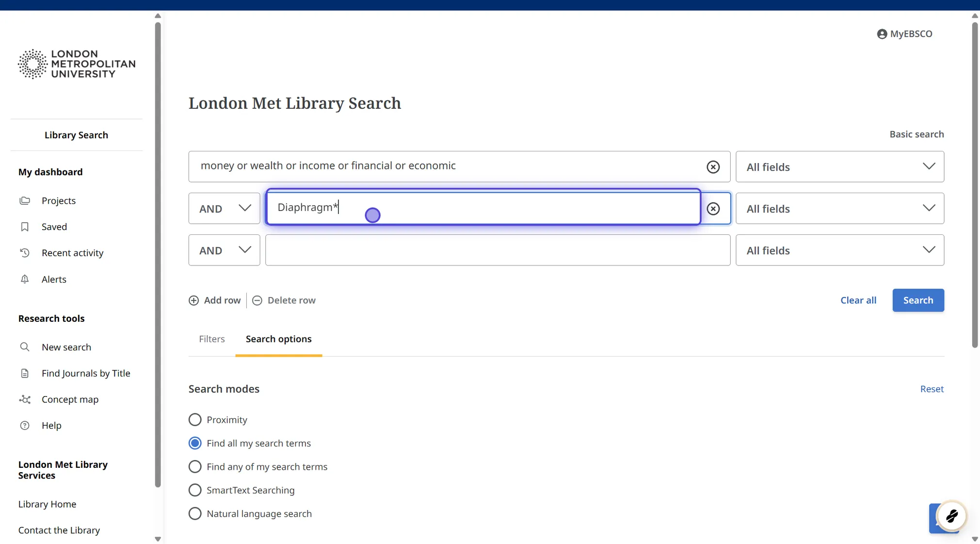
Task: Open the Concept map tool
Action: (x=70, y=399)
